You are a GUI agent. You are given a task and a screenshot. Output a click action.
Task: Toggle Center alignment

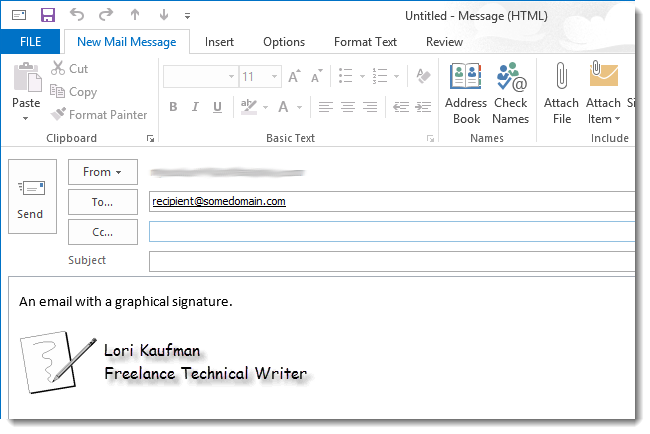(x=348, y=107)
